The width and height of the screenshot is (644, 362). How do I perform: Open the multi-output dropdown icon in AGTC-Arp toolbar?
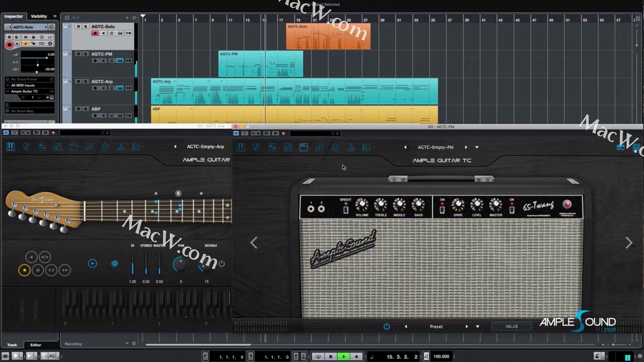[138, 147]
